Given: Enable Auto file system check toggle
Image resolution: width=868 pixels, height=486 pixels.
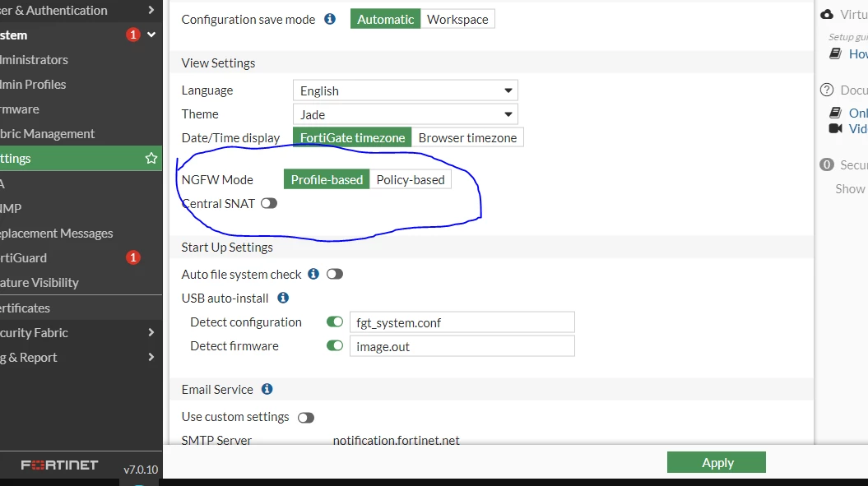Looking at the screenshot, I should pos(334,274).
